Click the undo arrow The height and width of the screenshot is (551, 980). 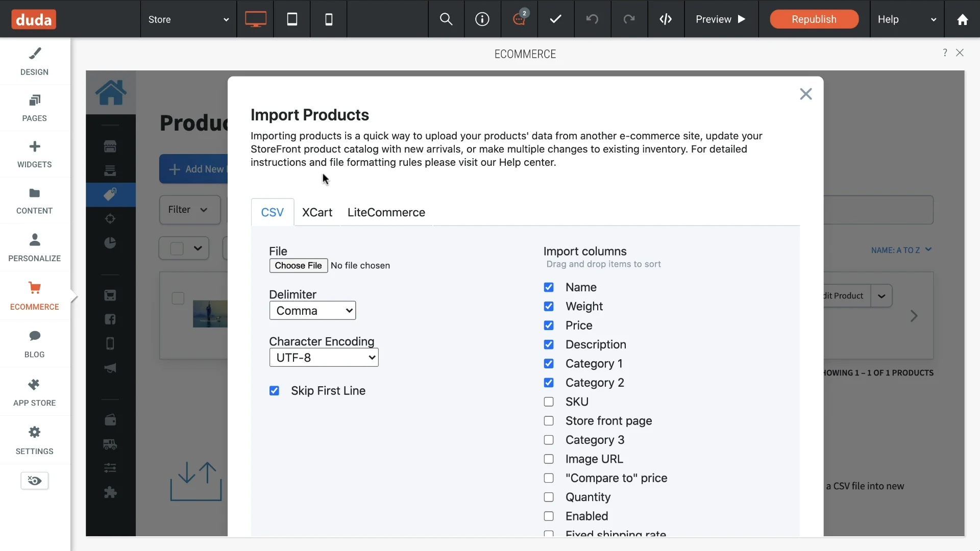(592, 19)
